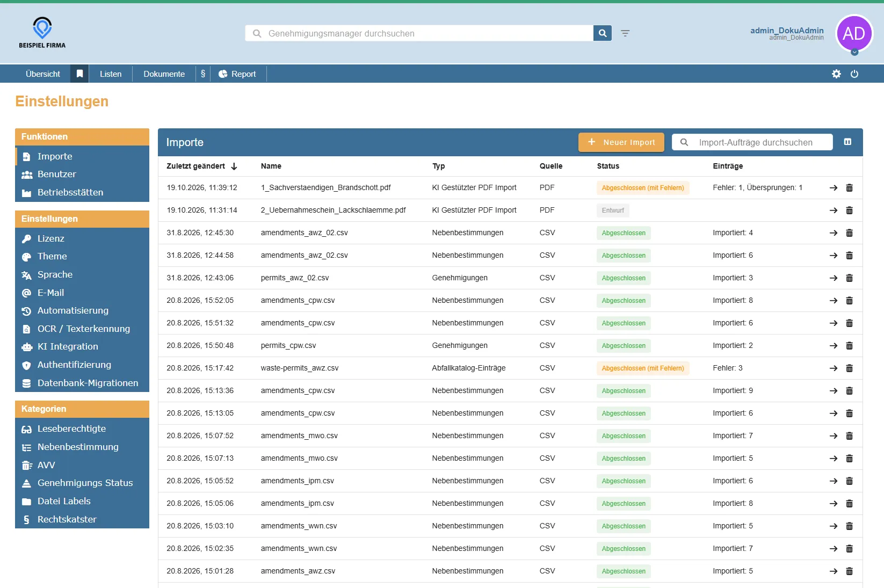Open the paragraph symbol tab in navigation
Screen dimensions: 884x588
[203, 74]
